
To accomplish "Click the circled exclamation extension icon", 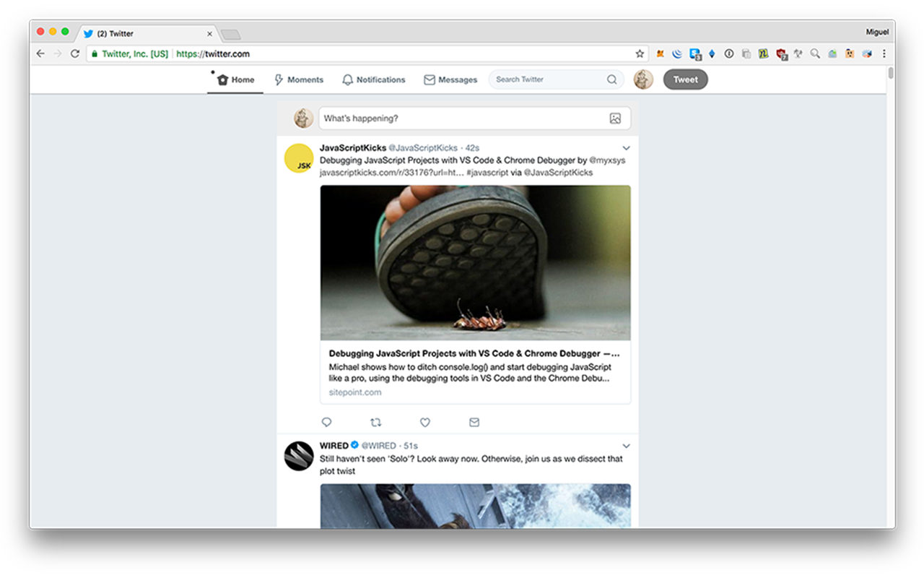I will (x=729, y=53).
